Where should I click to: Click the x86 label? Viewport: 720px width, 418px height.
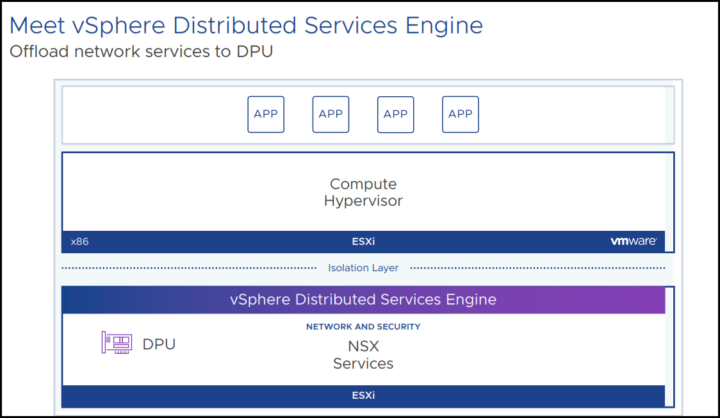(80, 242)
